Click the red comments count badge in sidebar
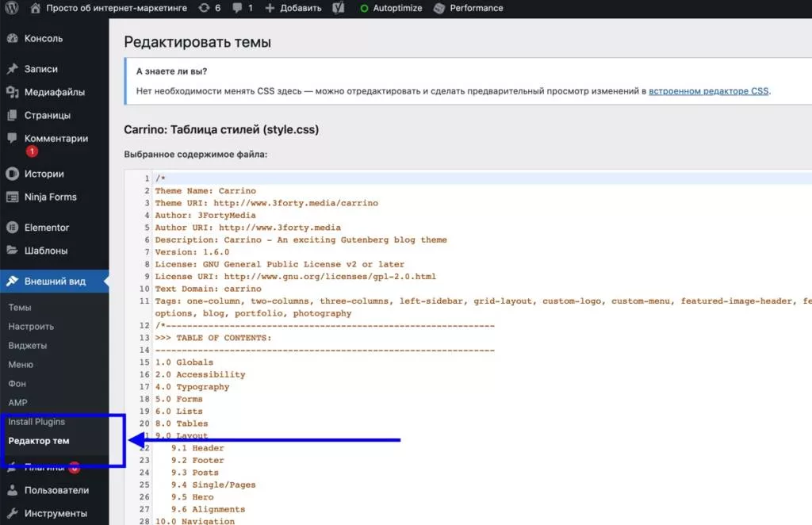The width and height of the screenshot is (812, 525). [x=32, y=151]
